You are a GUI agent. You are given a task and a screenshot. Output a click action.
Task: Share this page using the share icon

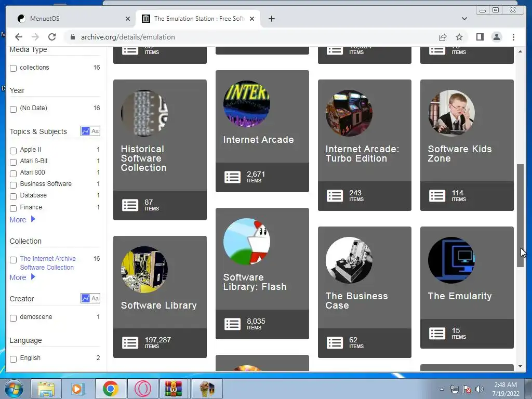coord(443,37)
